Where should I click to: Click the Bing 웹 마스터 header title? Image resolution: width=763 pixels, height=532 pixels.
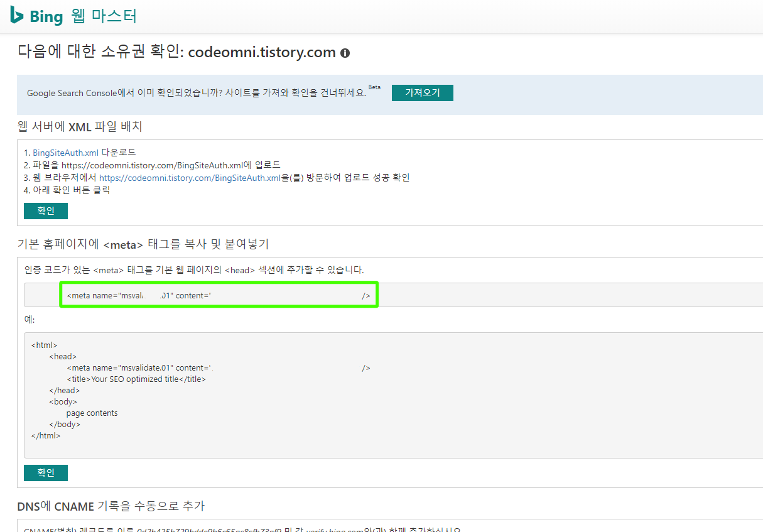(73, 15)
